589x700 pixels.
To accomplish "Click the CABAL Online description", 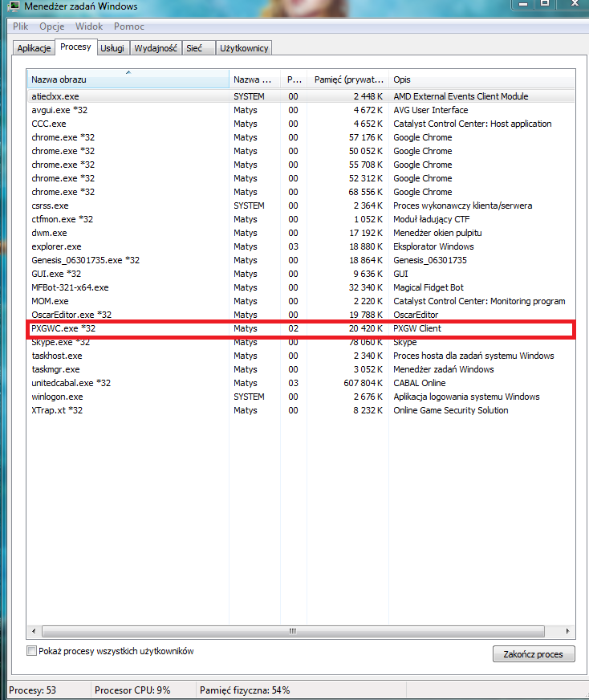I will pyautogui.click(x=420, y=383).
